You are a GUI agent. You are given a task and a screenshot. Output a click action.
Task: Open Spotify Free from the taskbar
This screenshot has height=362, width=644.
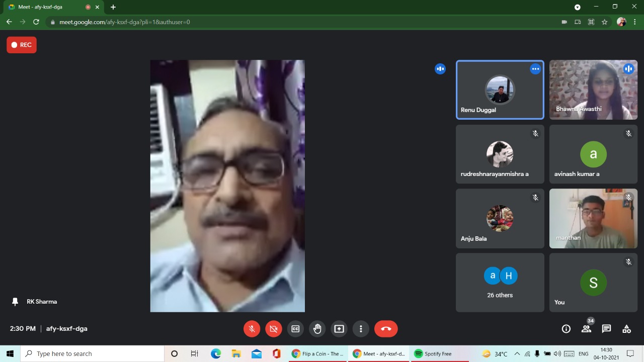pos(433,354)
